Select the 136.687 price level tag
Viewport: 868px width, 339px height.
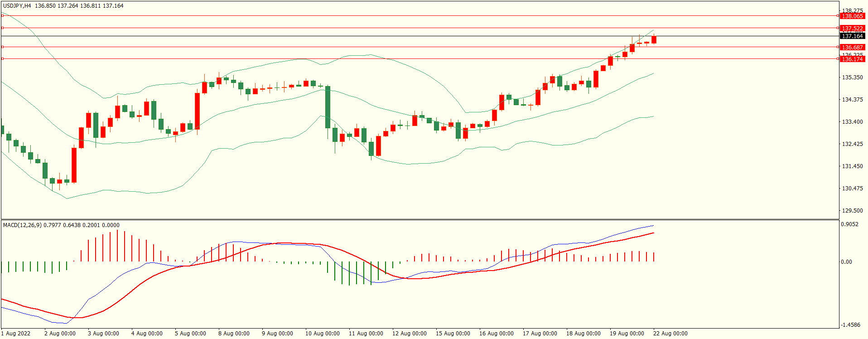[x=852, y=48]
